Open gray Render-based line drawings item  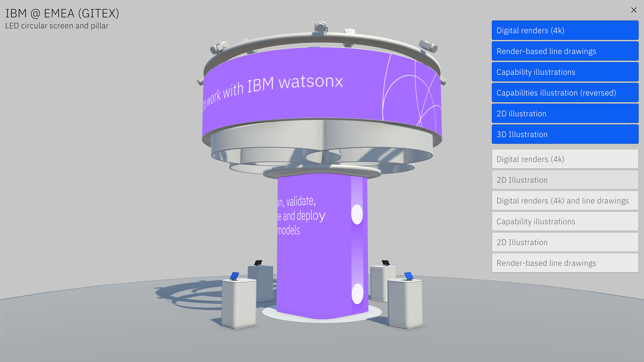tap(565, 263)
